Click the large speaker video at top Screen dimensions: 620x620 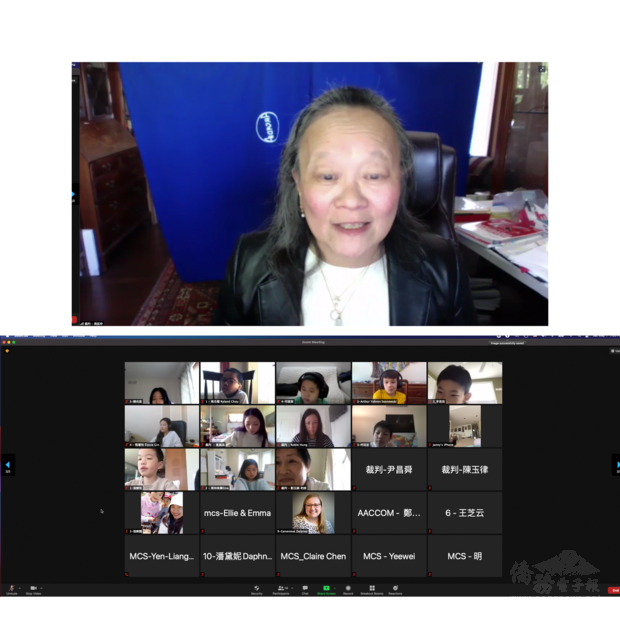[310, 194]
